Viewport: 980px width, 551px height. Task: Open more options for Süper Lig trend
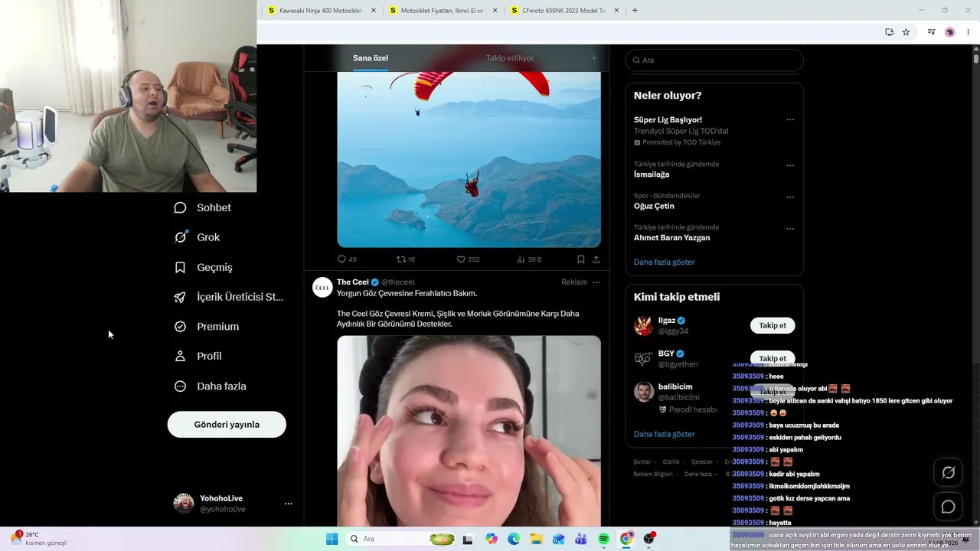[x=790, y=119]
